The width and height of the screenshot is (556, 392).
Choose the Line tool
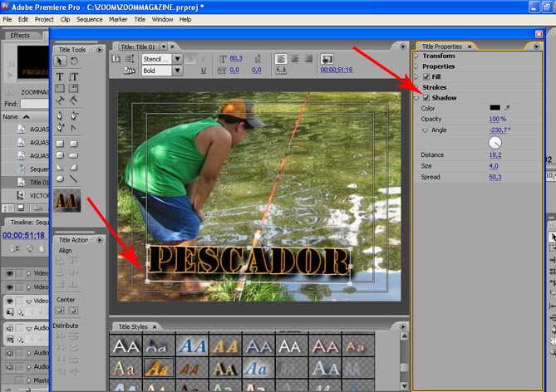click(x=74, y=178)
